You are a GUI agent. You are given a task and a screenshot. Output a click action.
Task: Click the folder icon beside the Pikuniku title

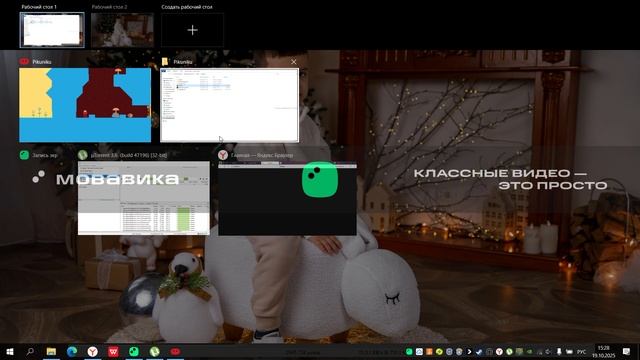(165, 62)
